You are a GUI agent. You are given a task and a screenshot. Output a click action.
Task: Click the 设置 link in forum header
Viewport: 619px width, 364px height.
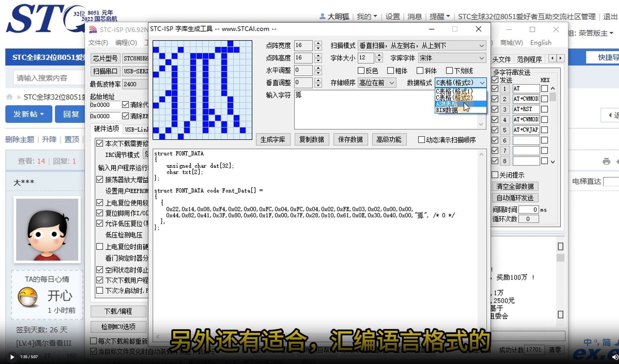point(392,17)
